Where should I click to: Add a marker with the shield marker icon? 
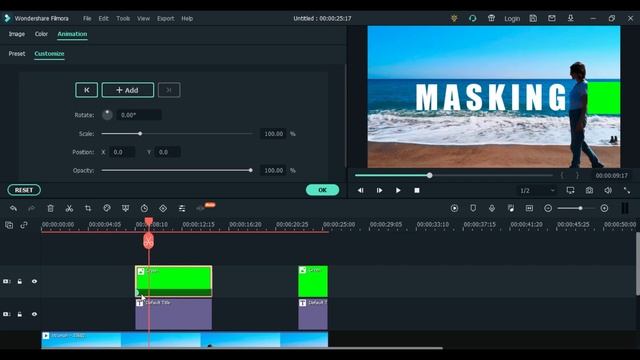click(473, 208)
